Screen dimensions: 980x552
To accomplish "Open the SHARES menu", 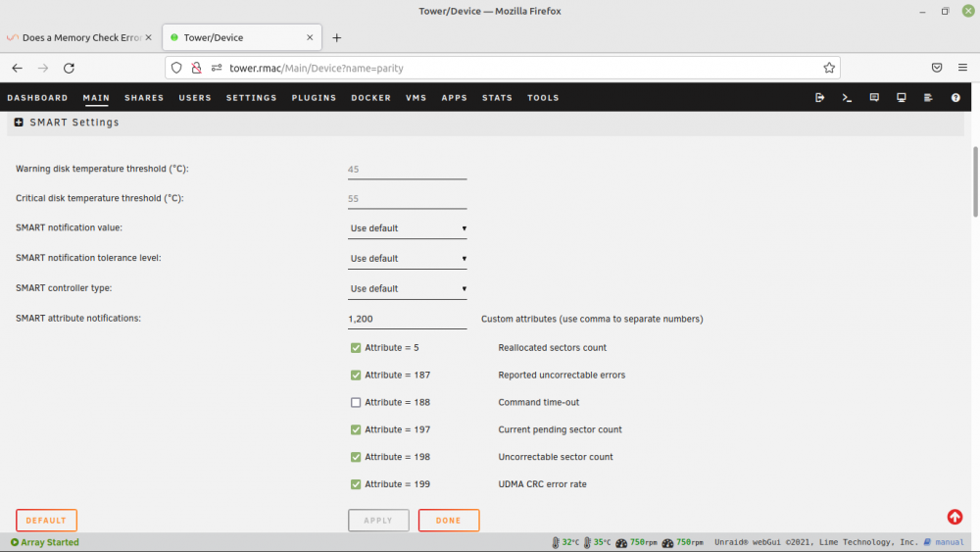I will click(144, 97).
